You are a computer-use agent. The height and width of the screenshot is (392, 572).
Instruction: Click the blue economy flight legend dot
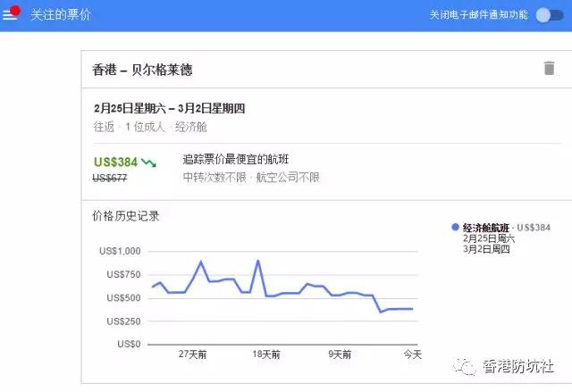coord(455,227)
